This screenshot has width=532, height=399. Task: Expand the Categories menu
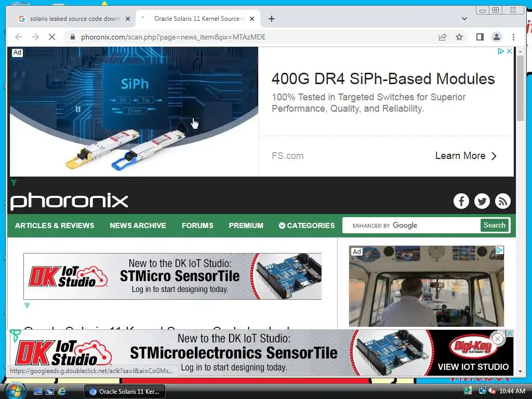307,225
